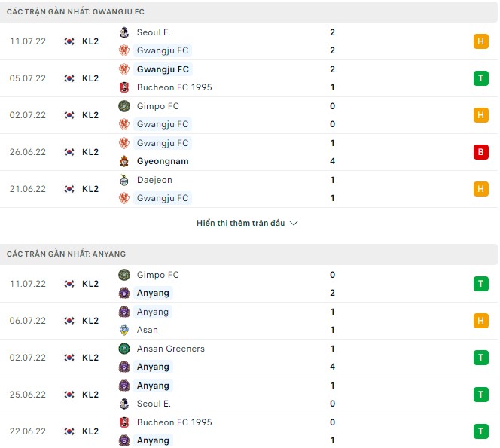This screenshot has height=448, width=500.
Task: Click orange H badge for Asan match
Action: click(x=480, y=321)
